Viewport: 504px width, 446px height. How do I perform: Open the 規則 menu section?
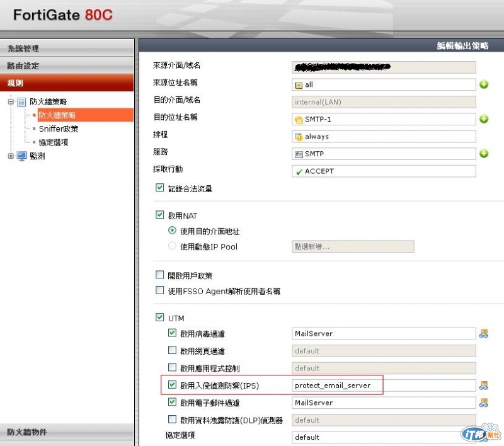67,83
